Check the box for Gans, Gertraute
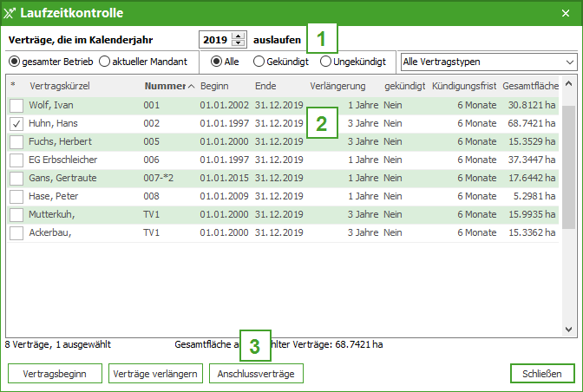 (x=16, y=178)
